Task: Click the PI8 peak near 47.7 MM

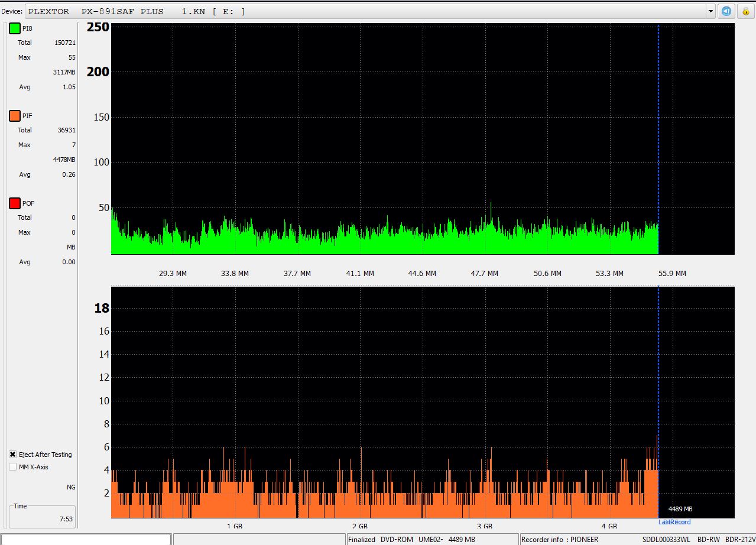Action: (491, 205)
